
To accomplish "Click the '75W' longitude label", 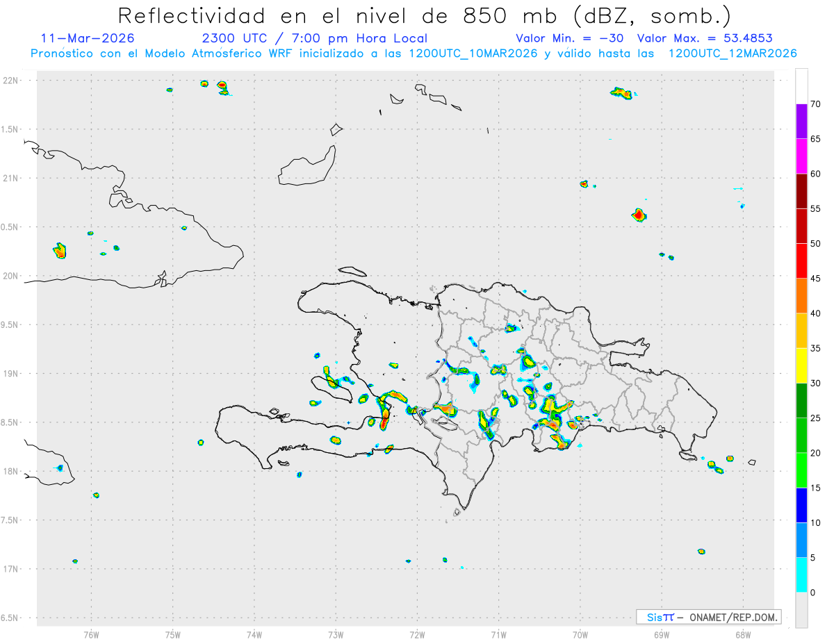I will [172, 635].
